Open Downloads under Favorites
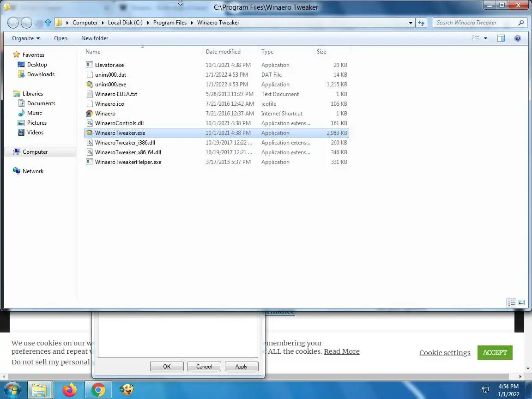Viewport: 532px width, 399px height. [x=41, y=74]
